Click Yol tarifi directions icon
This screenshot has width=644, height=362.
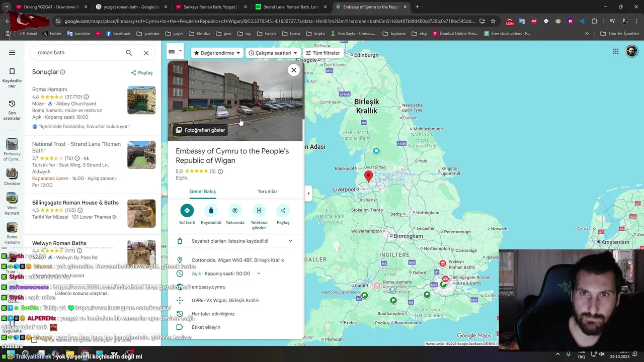[x=187, y=211]
